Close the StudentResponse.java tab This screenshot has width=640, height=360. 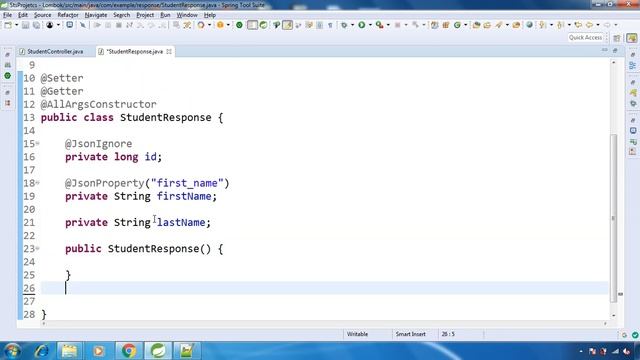(x=169, y=51)
